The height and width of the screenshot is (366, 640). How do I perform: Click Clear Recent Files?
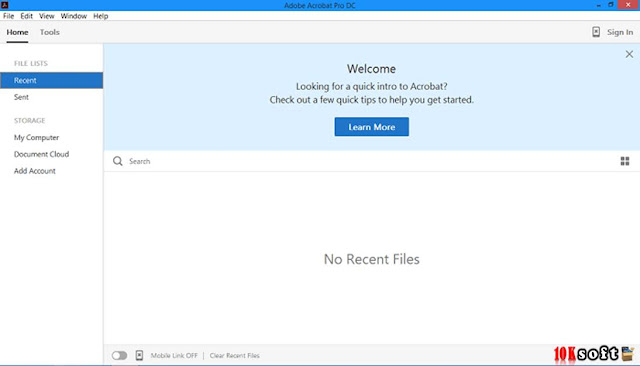(x=235, y=355)
